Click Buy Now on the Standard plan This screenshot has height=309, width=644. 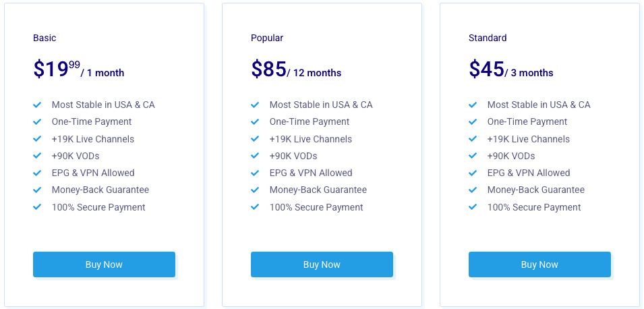pyautogui.click(x=539, y=264)
